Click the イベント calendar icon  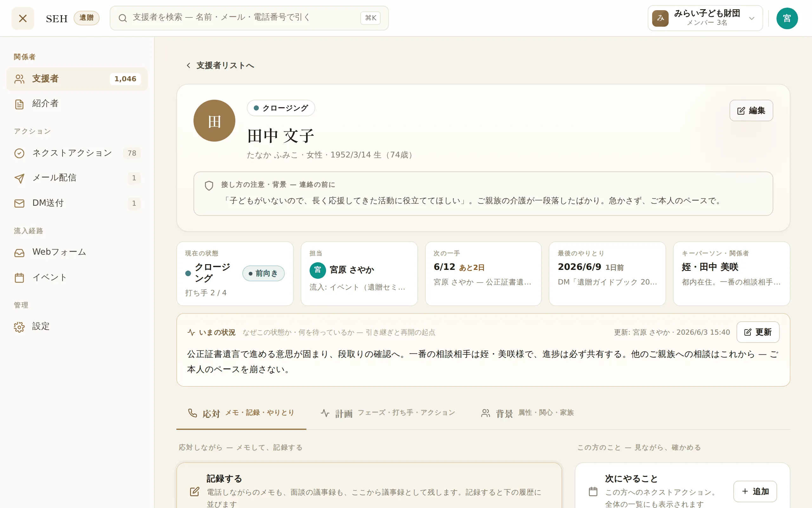click(19, 277)
